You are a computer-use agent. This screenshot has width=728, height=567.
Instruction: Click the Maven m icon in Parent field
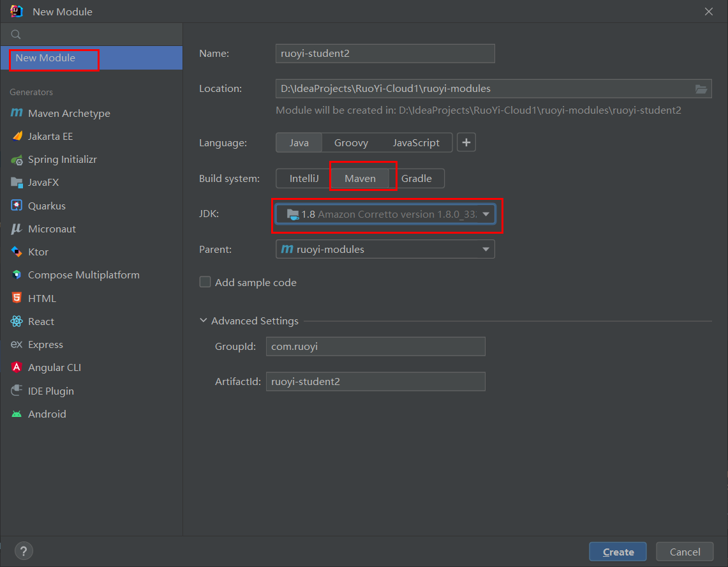pyautogui.click(x=287, y=249)
